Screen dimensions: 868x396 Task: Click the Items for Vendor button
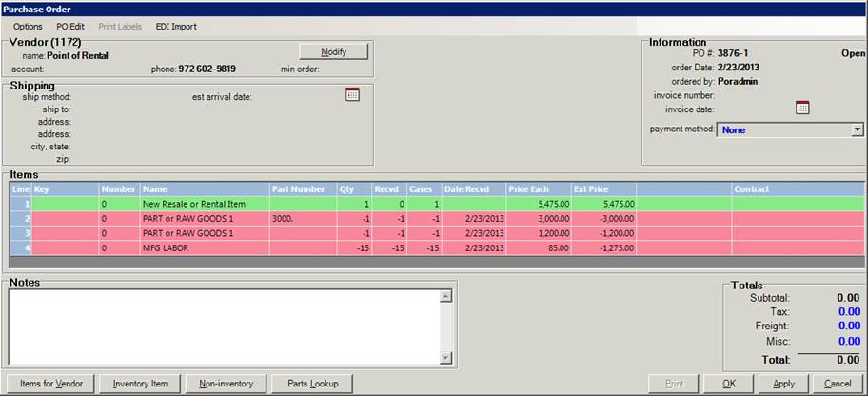[x=51, y=384]
